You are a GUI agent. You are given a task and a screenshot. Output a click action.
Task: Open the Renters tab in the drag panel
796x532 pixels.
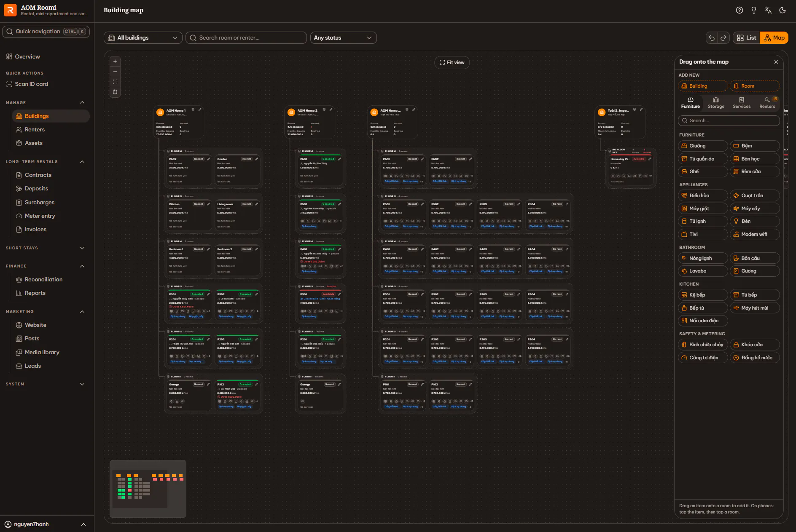tap(767, 103)
